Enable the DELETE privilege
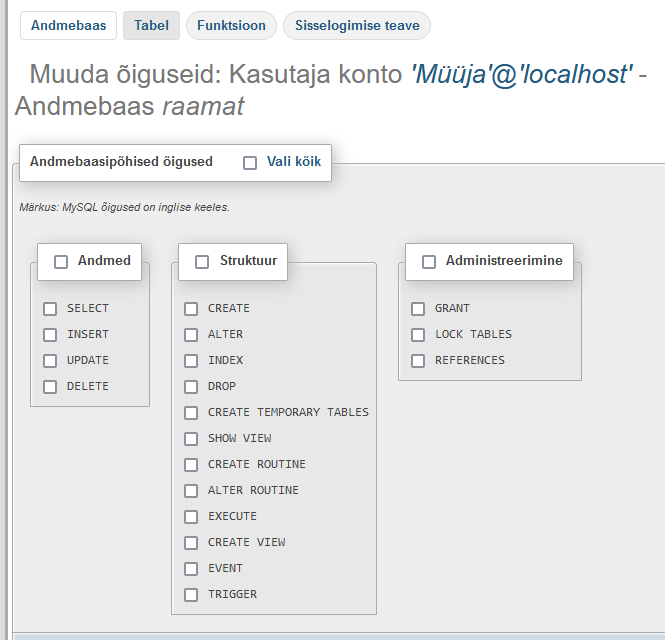This screenshot has width=665, height=640. (x=50, y=387)
